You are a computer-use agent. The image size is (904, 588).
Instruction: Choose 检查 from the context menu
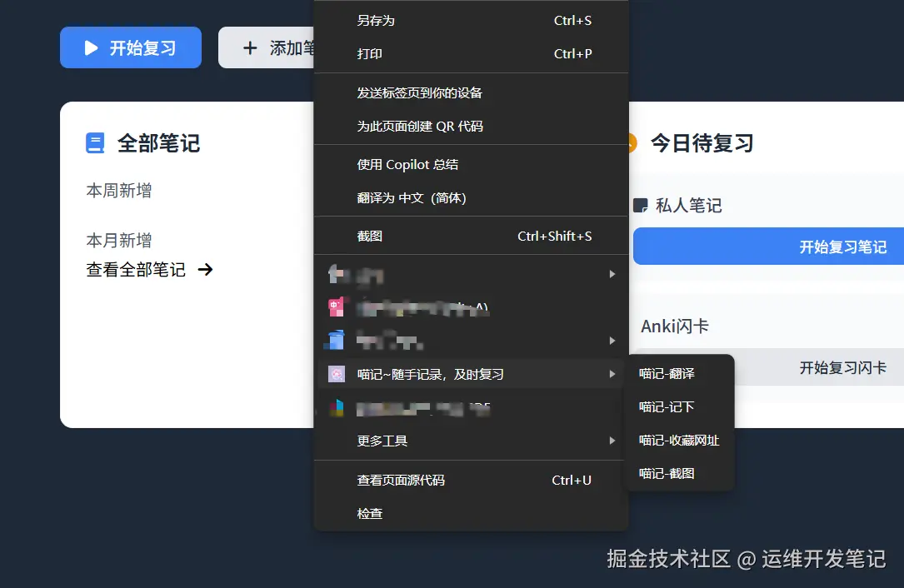tap(471, 514)
